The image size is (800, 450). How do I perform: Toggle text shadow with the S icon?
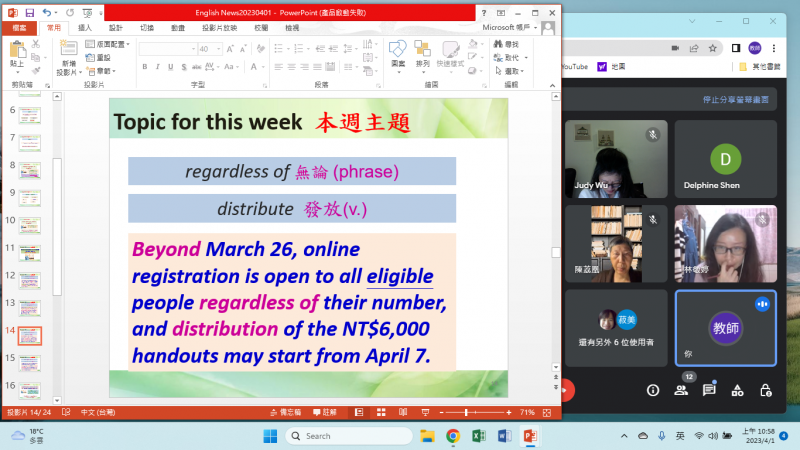pyautogui.click(x=184, y=67)
